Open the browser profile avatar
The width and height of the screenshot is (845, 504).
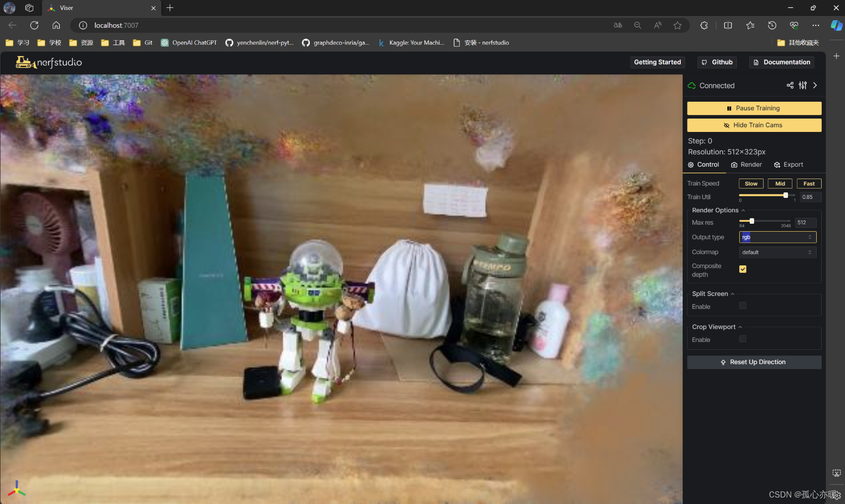9,8
